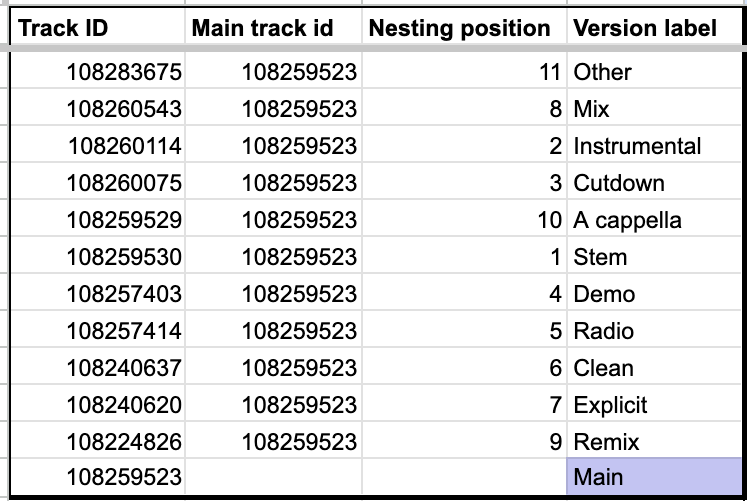The height and width of the screenshot is (501, 747).
Task: Select track ID cell 108240637
Action: click(100, 368)
